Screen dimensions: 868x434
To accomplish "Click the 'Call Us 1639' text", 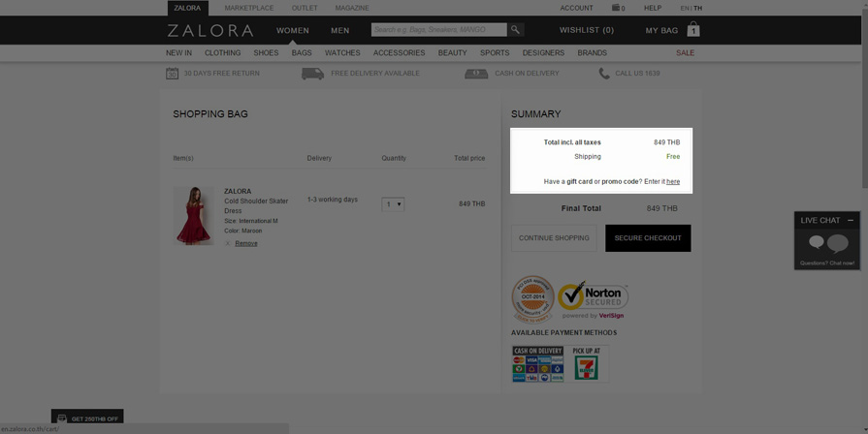I will click(x=638, y=74).
